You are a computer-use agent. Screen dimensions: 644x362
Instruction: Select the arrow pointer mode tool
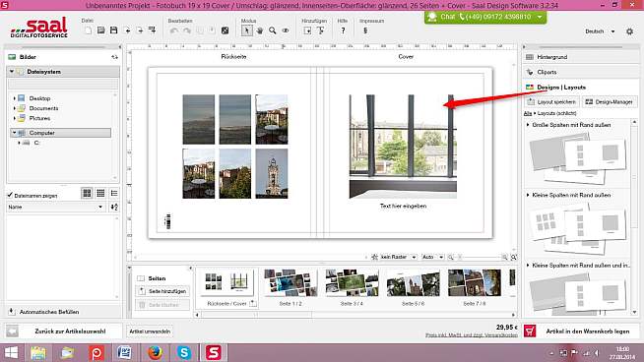(x=247, y=30)
